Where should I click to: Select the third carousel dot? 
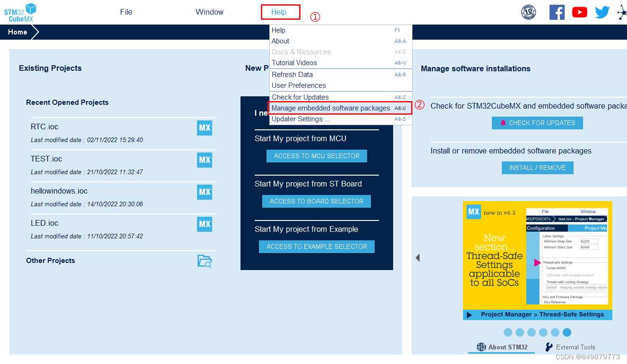(x=532, y=332)
